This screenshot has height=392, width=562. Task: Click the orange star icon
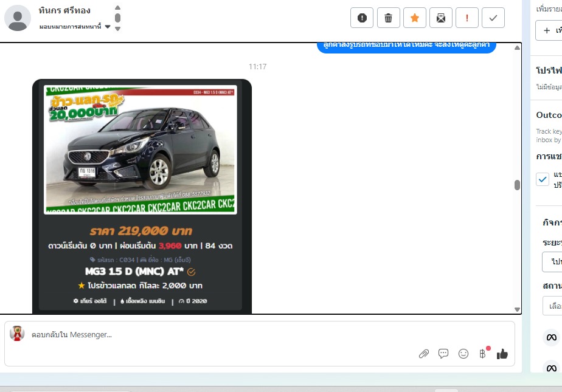[415, 18]
